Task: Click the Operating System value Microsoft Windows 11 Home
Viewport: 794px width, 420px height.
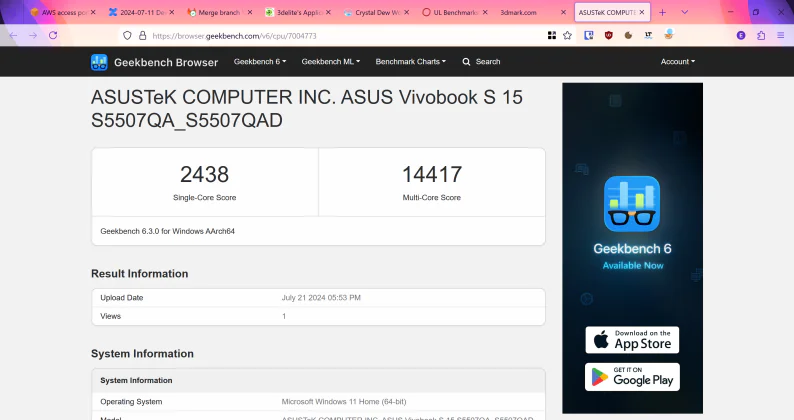Action: click(x=344, y=402)
